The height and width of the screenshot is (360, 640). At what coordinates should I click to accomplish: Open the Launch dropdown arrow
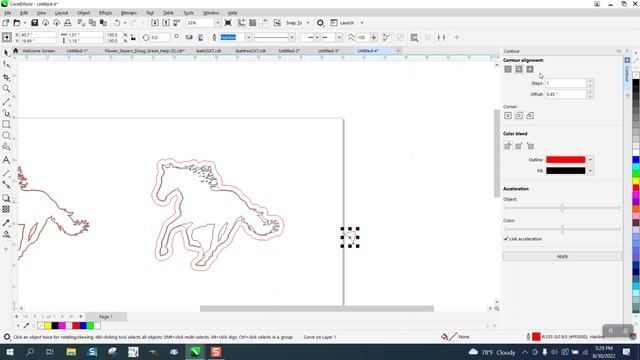click(x=362, y=23)
